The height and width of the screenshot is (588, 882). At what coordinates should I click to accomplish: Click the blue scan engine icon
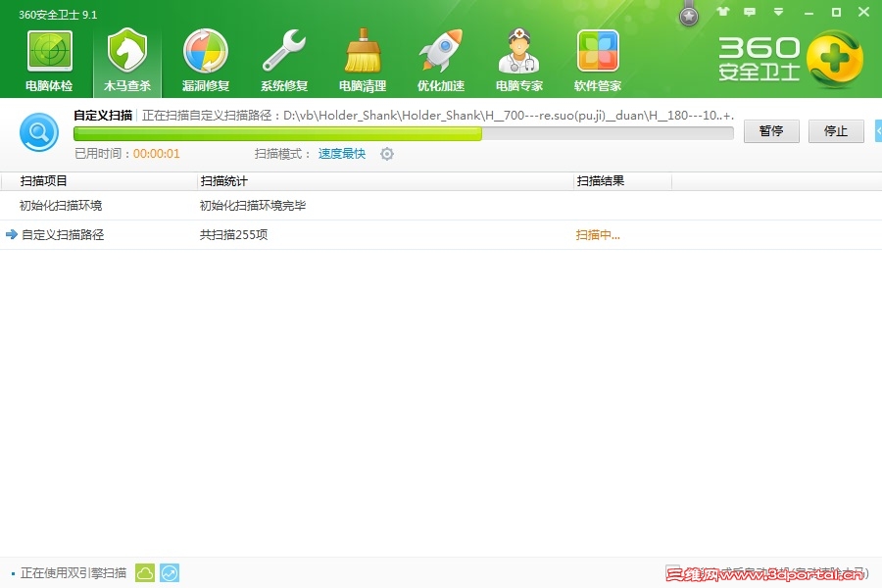coord(170,572)
